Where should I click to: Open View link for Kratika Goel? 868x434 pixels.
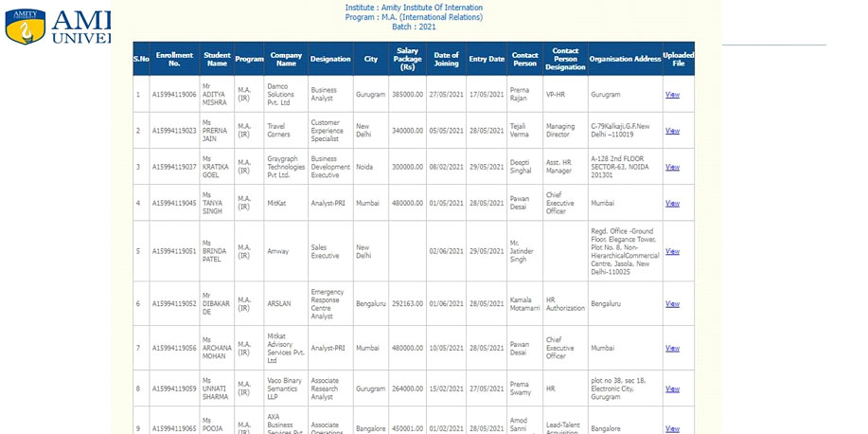point(672,167)
